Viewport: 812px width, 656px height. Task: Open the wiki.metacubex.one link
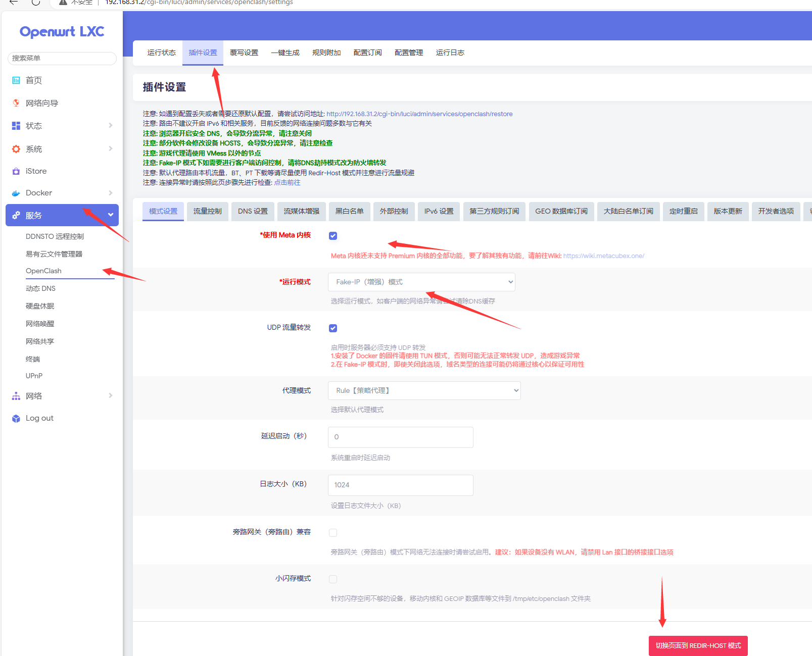pos(603,256)
